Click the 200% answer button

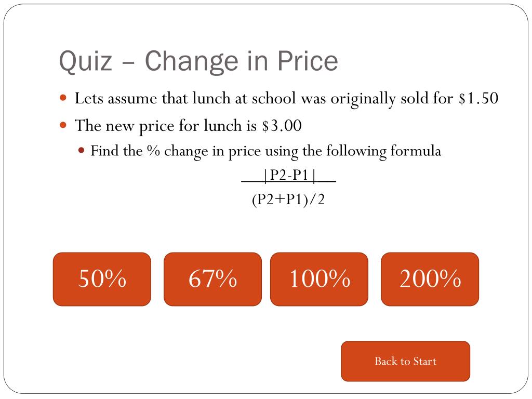430,279
